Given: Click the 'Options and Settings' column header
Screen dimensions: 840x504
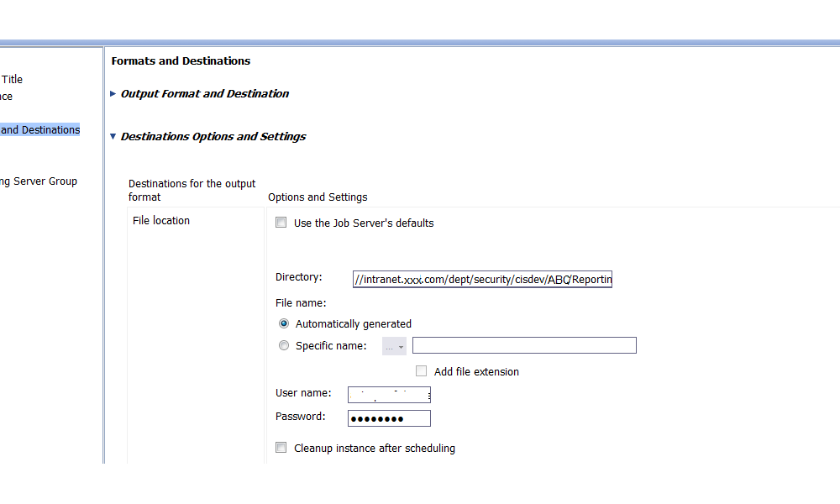Looking at the screenshot, I should coord(318,197).
